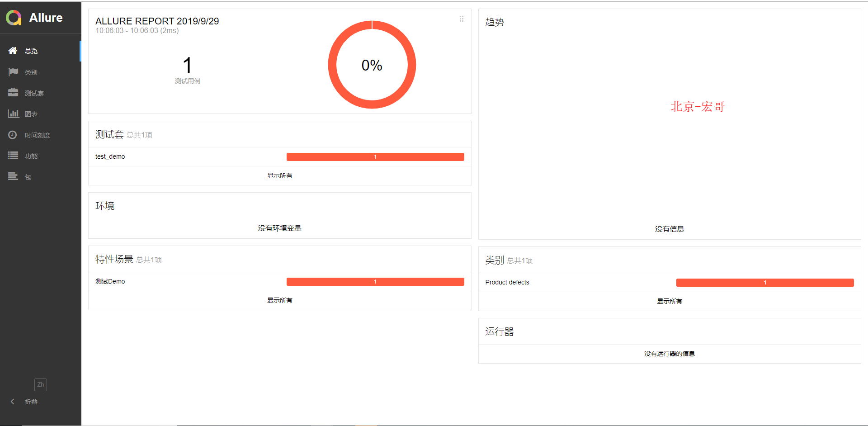This screenshot has height=426, width=868.
Task: Select the 测试Demo feature row
Action: click(x=280, y=281)
